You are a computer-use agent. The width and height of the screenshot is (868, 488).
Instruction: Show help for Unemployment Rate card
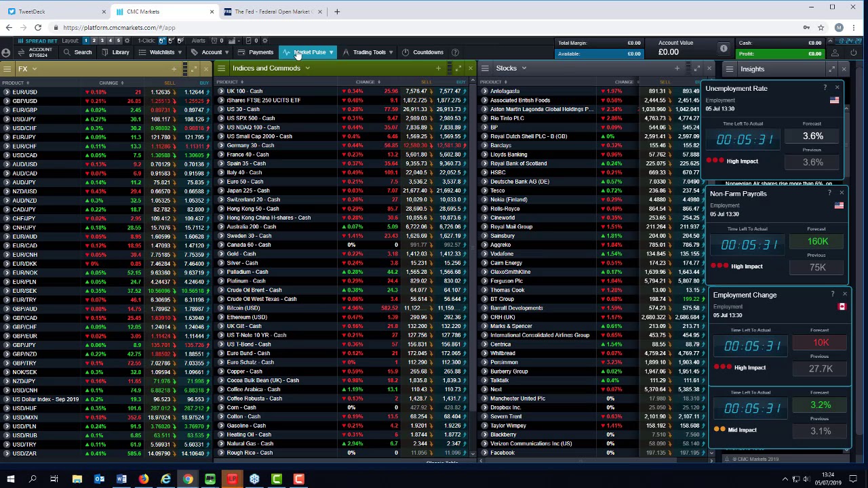tap(825, 87)
